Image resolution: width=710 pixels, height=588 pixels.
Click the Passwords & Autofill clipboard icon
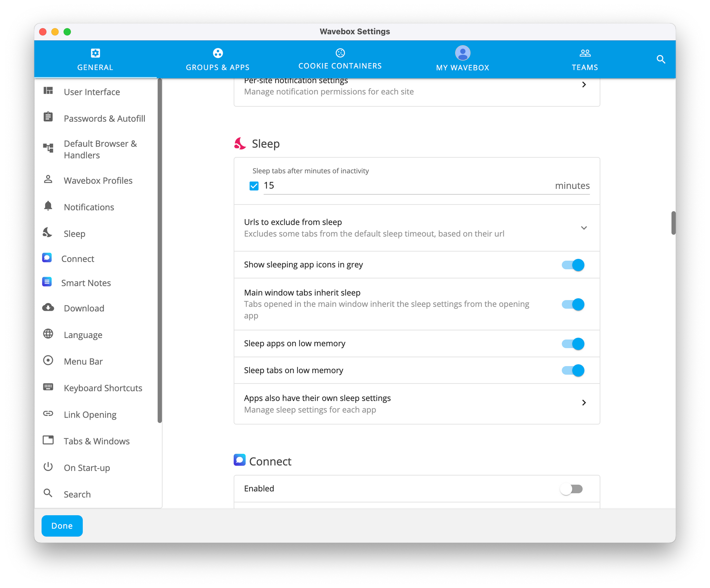(48, 117)
